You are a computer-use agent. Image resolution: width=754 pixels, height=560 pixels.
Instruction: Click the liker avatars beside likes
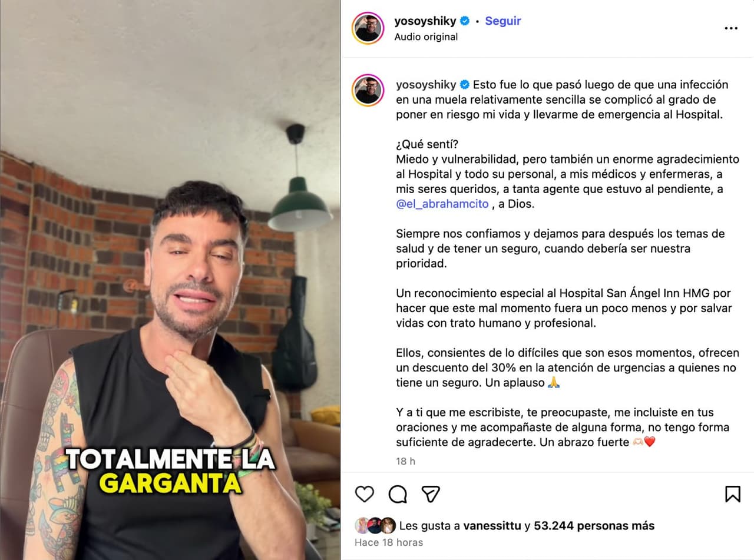pyautogui.click(x=375, y=525)
